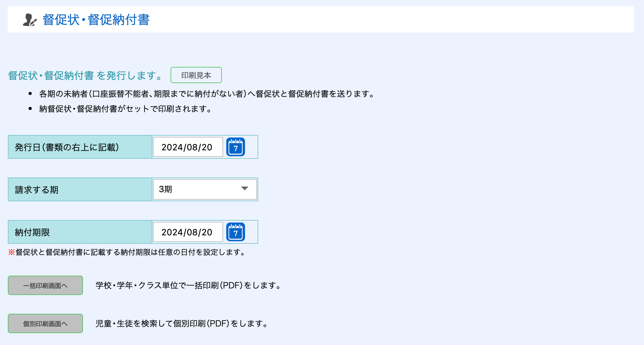Open calendar picker for 納付期限
Image resolution: width=644 pixels, height=345 pixels.
click(x=235, y=232)
